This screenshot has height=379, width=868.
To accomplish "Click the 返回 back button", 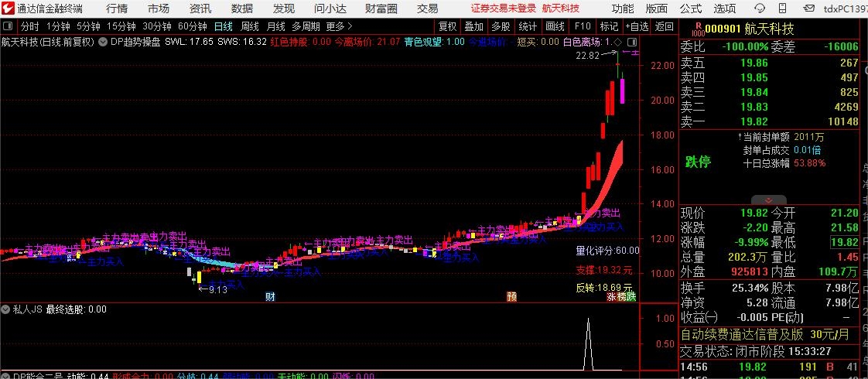I will tap(665, 26).
